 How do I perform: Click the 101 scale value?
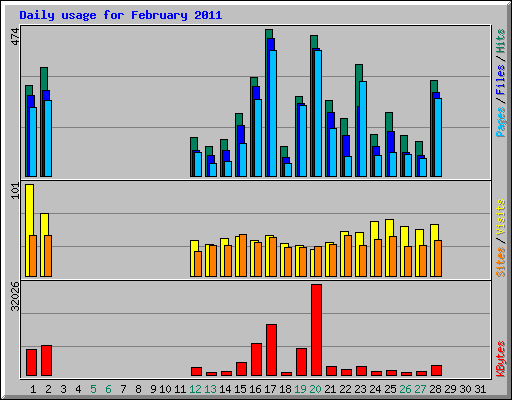(x=15, y=191)
